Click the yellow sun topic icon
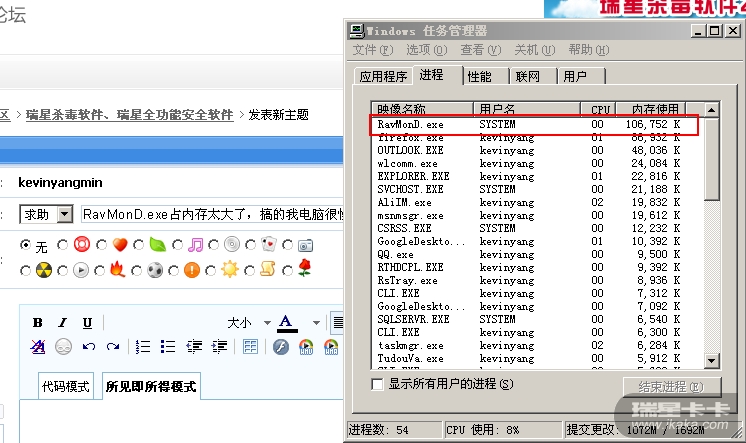Image resolution: width=746 pixels, height=443 pixels. [229, 270]
